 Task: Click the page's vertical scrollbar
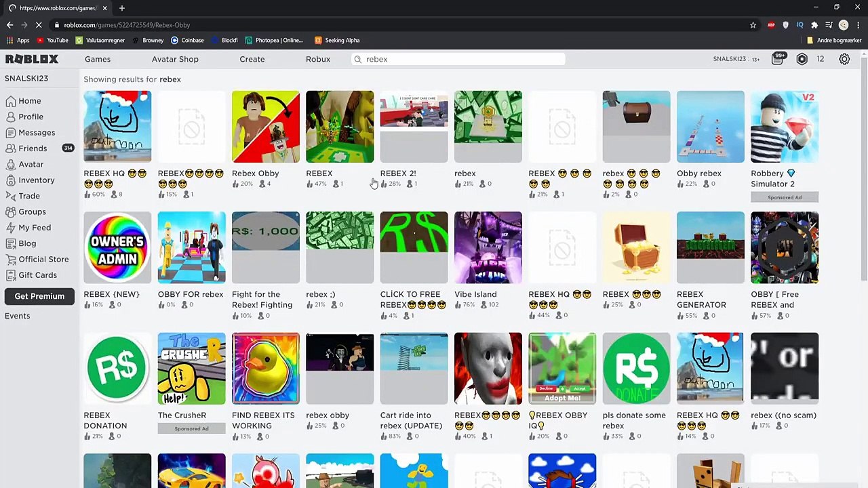tap(863, 169)
